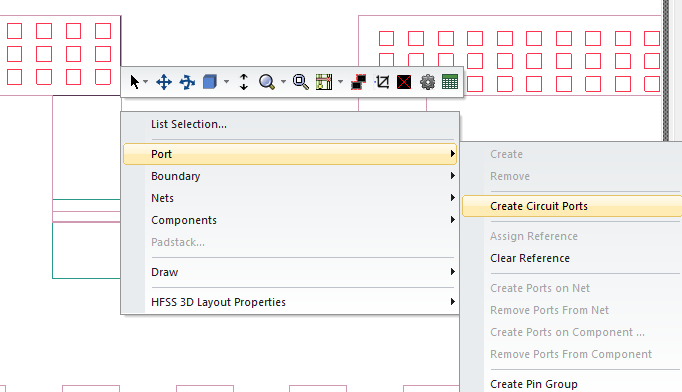The image size is (682, 392).
Task: Select Create Pin Group
Action: 572,384
